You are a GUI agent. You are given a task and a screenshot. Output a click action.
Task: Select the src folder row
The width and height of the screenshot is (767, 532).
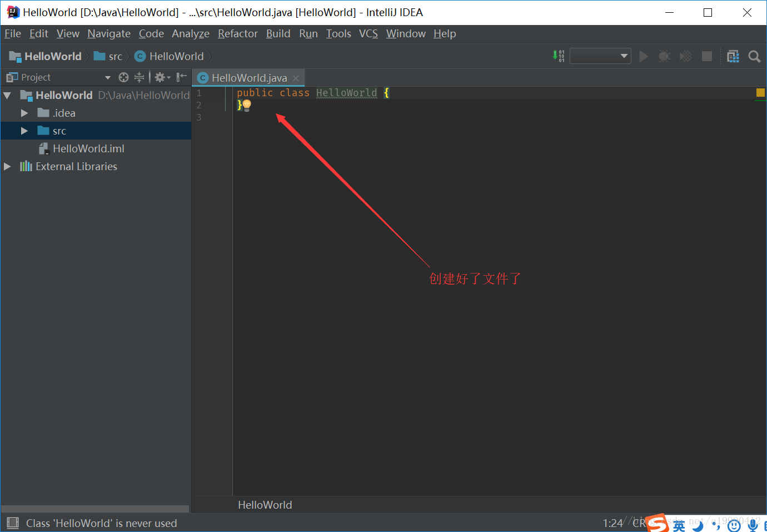[x=96, y=131]
